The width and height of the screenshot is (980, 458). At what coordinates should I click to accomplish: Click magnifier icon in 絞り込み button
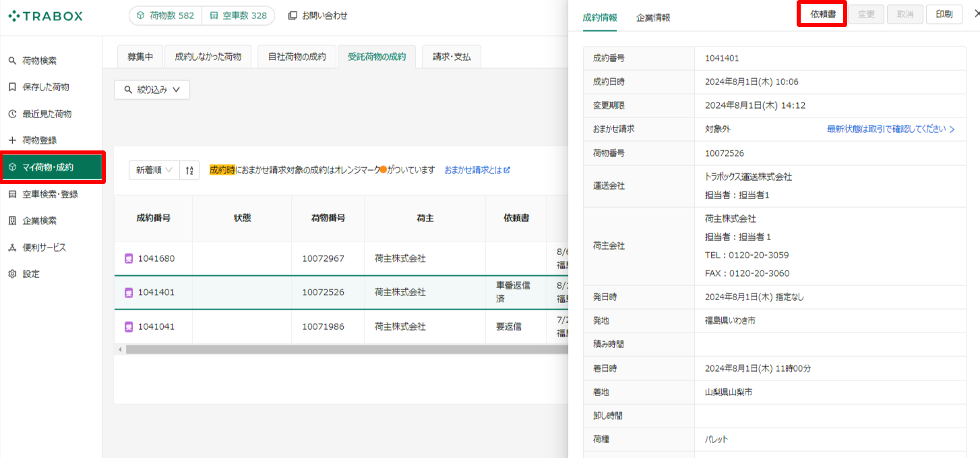pos(128,90)
